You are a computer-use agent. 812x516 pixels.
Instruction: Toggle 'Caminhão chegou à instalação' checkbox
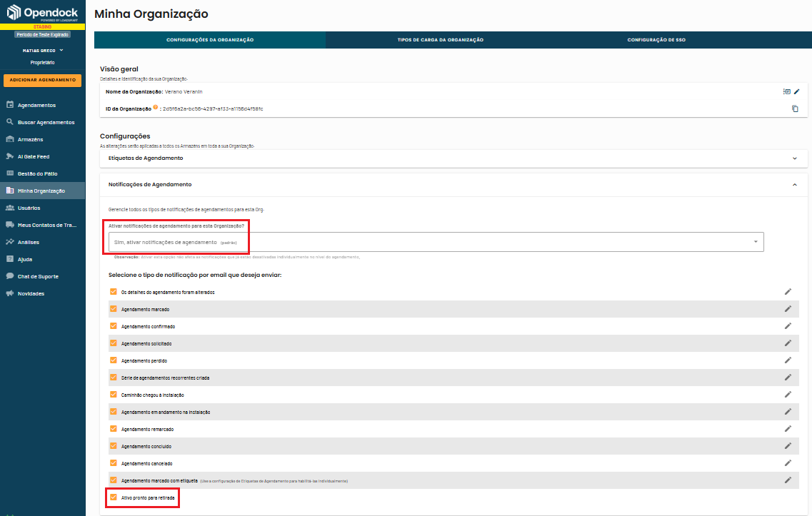[x=114, y=395]
